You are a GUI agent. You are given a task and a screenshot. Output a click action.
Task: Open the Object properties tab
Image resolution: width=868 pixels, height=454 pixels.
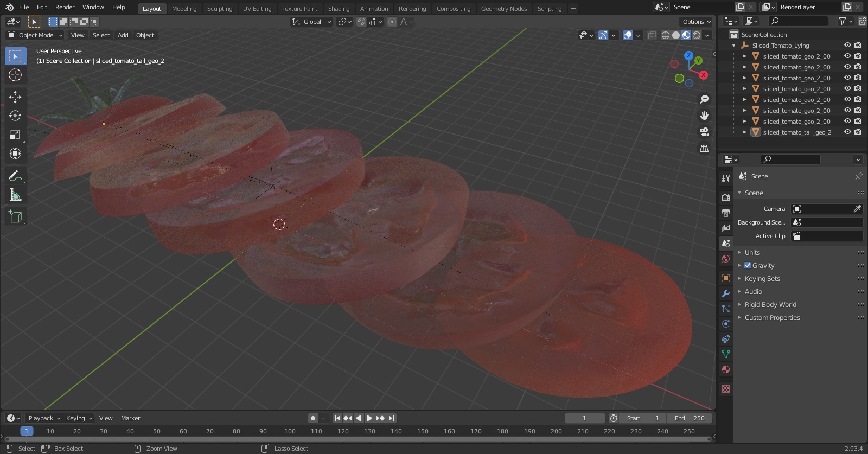(x=726, y=278)
